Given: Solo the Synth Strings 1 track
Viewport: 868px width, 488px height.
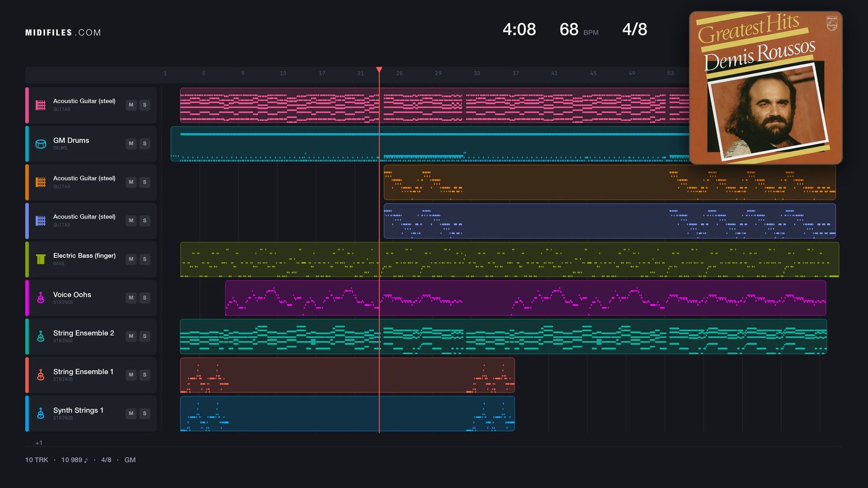Looking at the screenshot, I should pyautogui.click(x=145, y=413).
